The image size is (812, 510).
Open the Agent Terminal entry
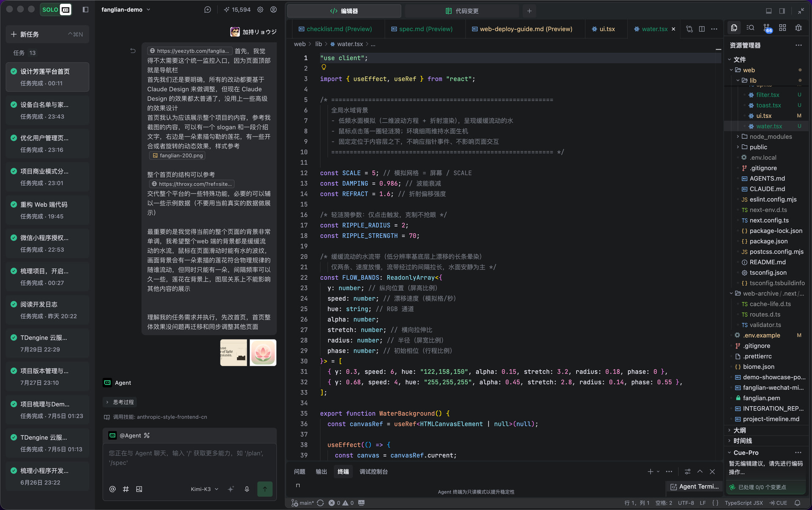[694, 487]
